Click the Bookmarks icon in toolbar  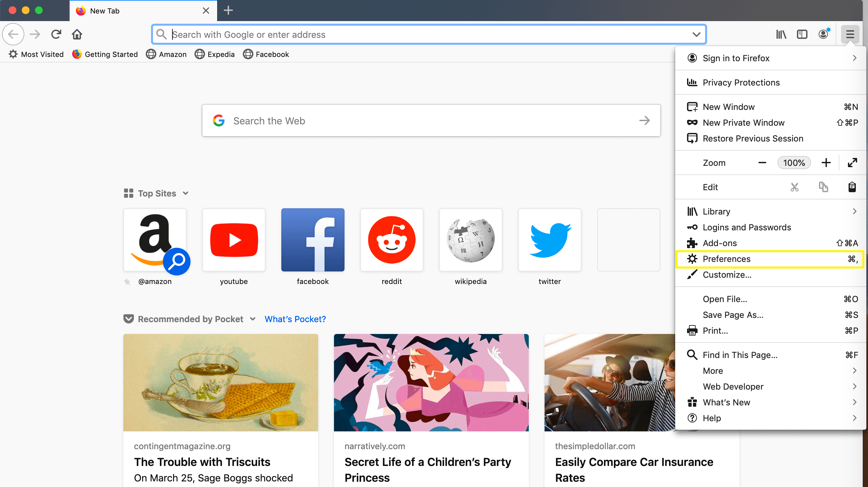781,34
